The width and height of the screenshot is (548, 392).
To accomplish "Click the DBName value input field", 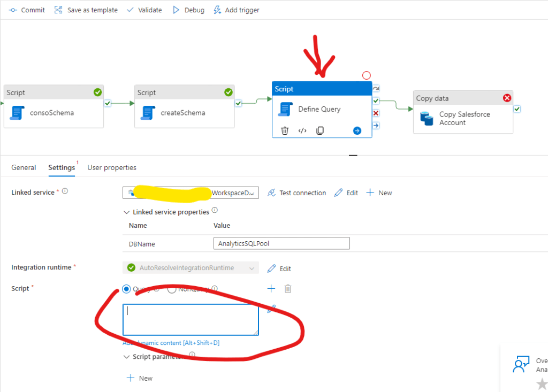I will (281, 243).
